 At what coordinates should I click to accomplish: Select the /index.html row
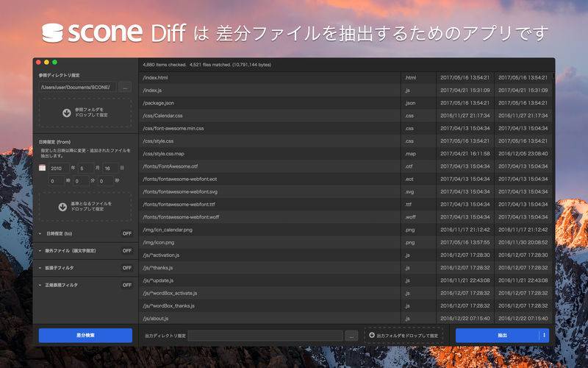346,78
